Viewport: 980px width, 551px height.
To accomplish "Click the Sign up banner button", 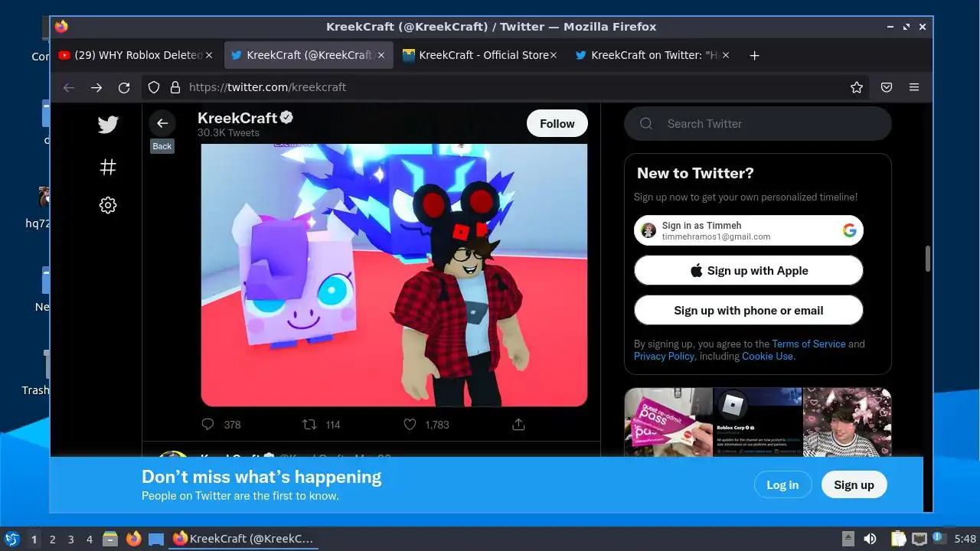I will pos(854,484).
